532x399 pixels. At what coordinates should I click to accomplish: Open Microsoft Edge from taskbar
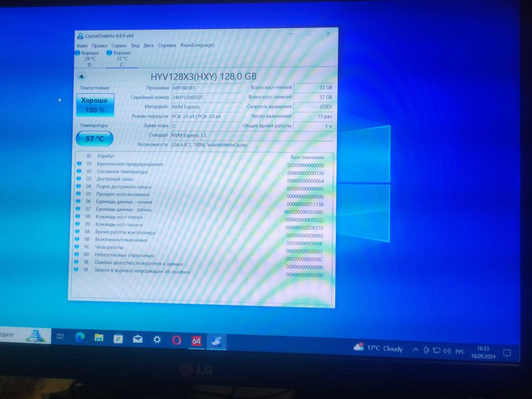click(80, 337)
